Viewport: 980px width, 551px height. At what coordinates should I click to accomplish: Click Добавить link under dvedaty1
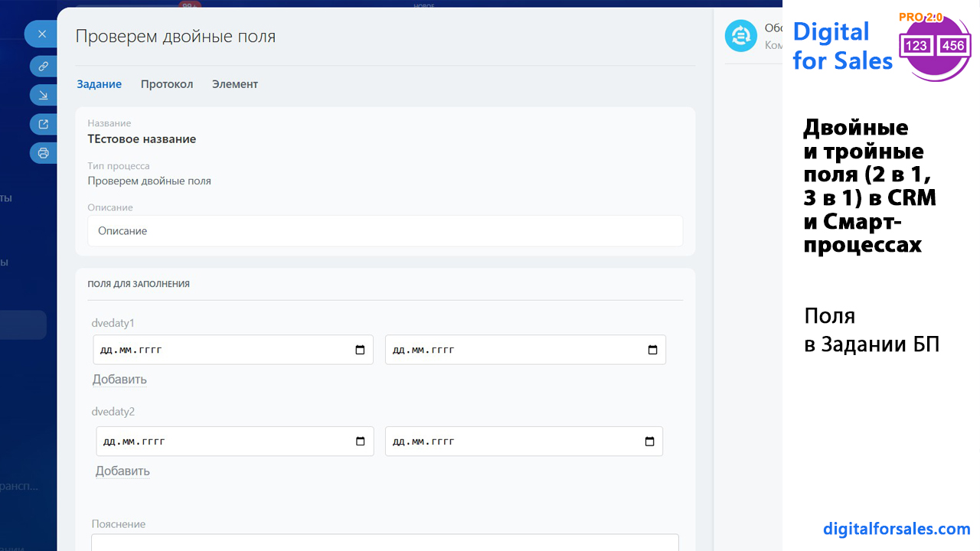[x=119, y=380]
